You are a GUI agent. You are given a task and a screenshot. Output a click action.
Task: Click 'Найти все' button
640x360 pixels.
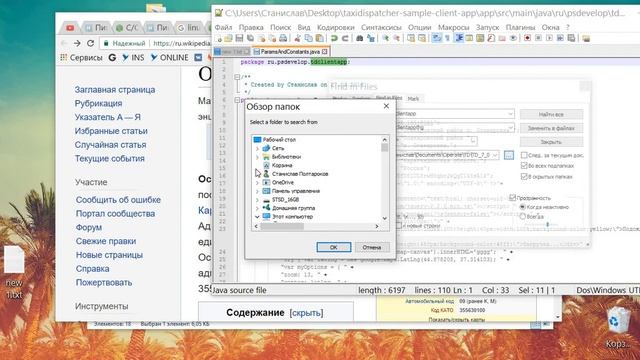(551, 114)
